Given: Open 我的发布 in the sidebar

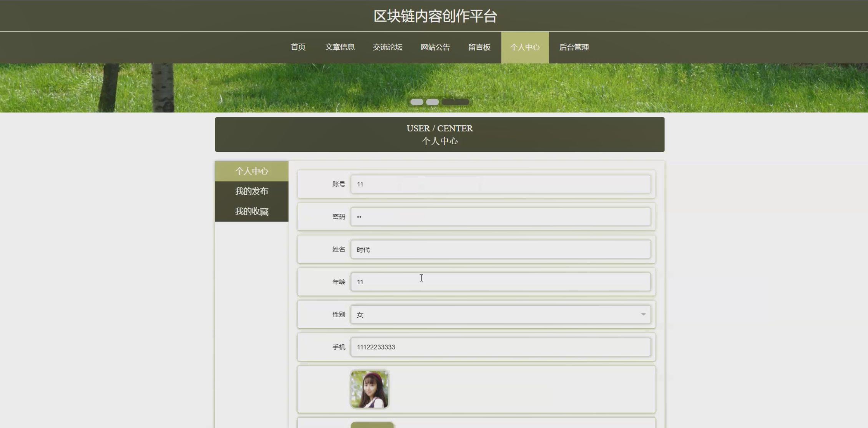Looking at the screenshot, I should [x=252, y=191].
